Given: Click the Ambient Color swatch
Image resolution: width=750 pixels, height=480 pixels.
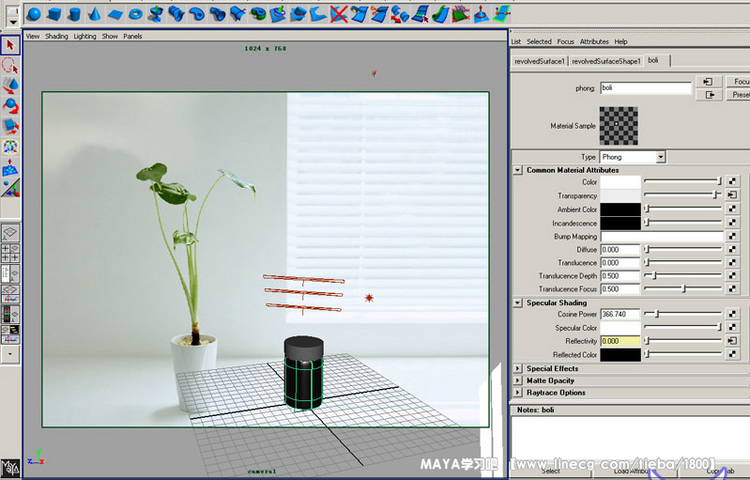Looking at the screenshot, I should pyautogui.click(x=620, y=209).
